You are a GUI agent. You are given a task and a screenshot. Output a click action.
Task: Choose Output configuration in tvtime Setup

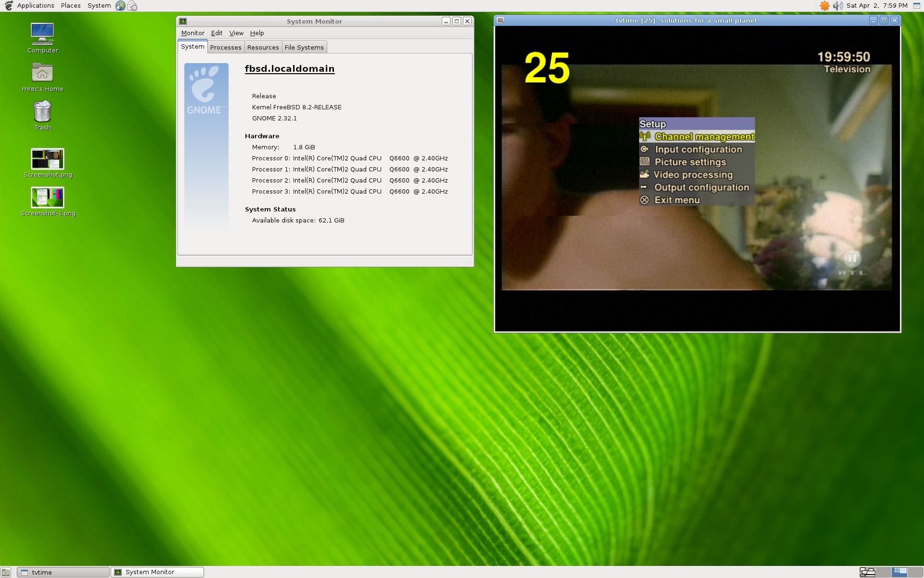tap(696, 187)
